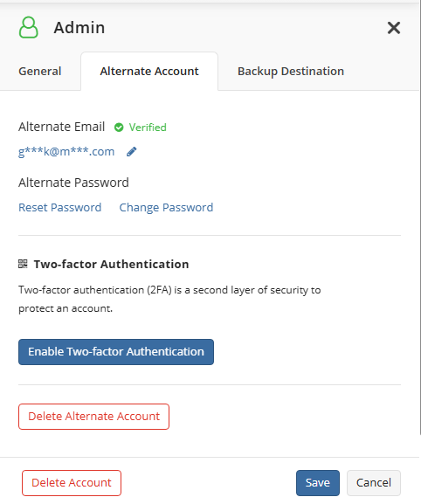Close the Admin dialog with X

pos(394,28)
